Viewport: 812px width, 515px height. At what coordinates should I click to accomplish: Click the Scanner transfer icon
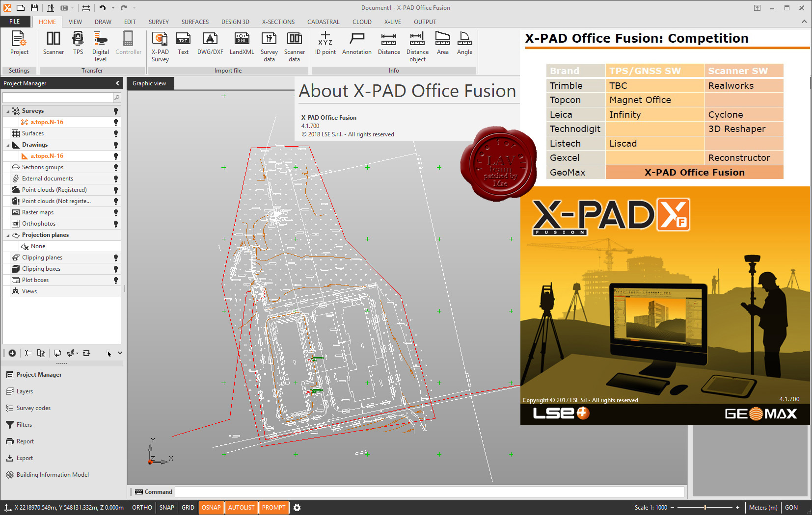54,43
